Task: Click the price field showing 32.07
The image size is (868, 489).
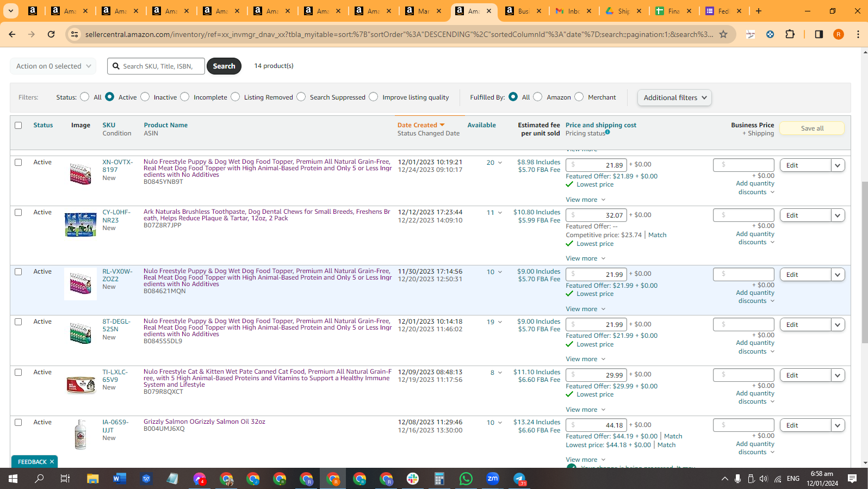Action: click(596, 215)
